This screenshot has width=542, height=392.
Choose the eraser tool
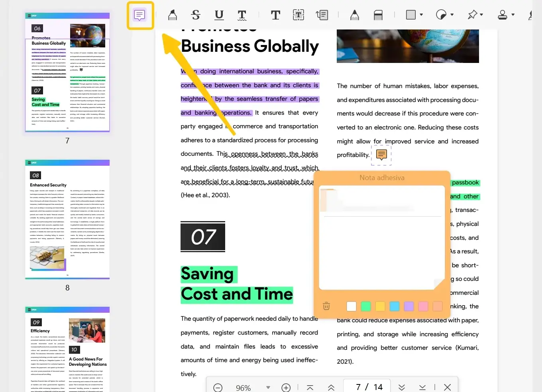(x=378, y=15)
